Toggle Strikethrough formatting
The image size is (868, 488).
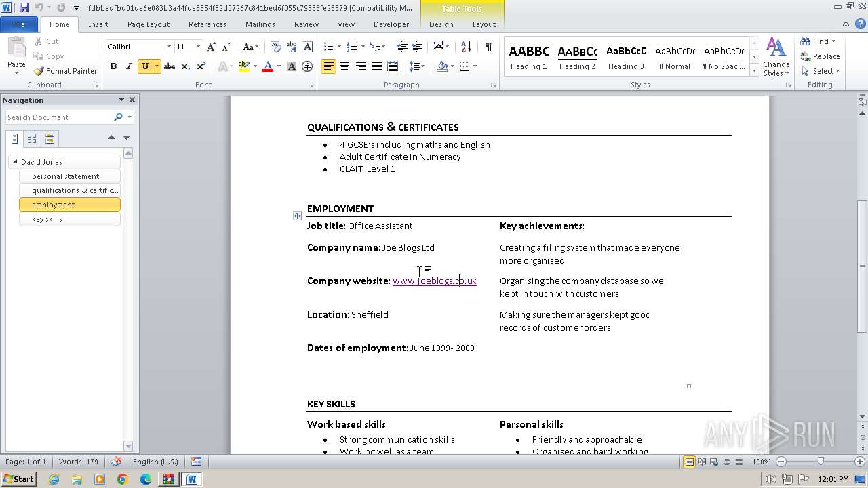pyautogui.click(x=170, y=66)
